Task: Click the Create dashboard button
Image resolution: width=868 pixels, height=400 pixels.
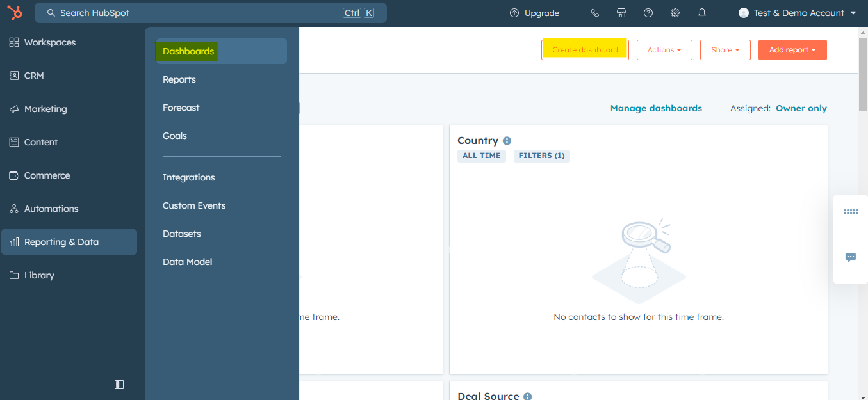Action: pyautogui.click(x=584, y=49)
